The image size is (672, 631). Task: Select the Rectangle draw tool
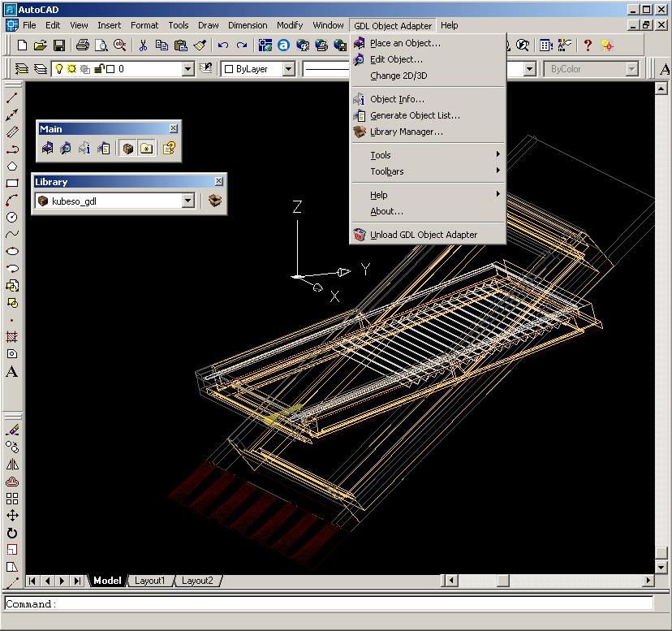12,184
